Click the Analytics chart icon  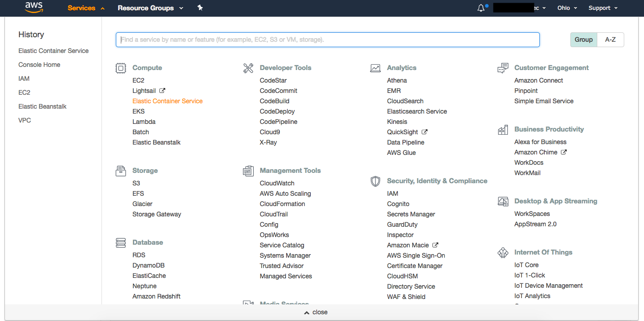(x=375, y=68)
